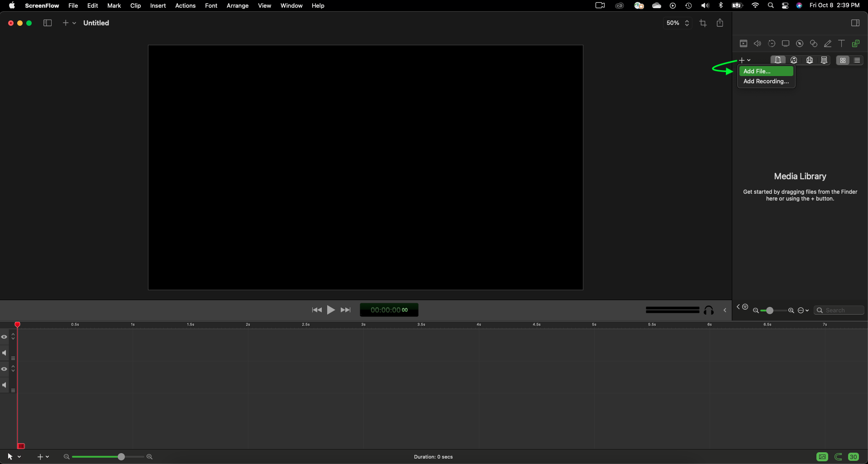Open the Video properties inspector tab
The image size is (868, 464).
(743, 43)
